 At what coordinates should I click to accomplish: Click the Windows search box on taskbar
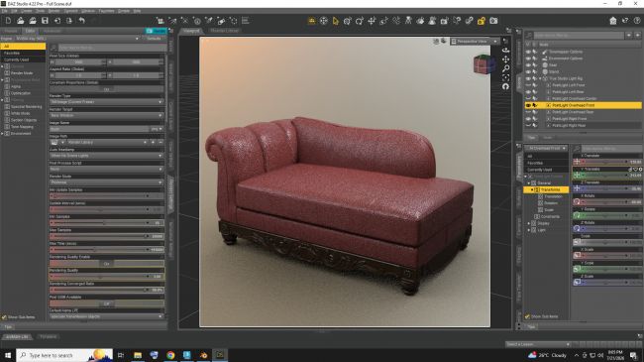[64, 355]
